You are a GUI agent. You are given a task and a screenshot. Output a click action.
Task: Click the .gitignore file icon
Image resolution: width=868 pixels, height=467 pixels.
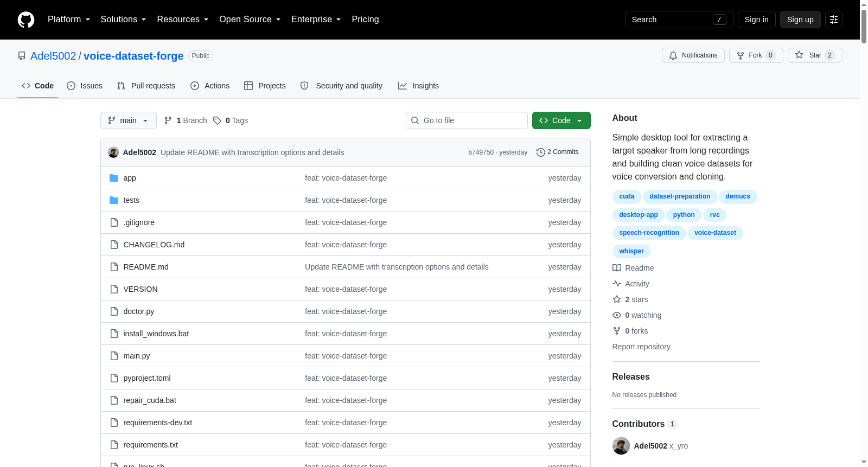pyautogui.click(x=114, y=222)
